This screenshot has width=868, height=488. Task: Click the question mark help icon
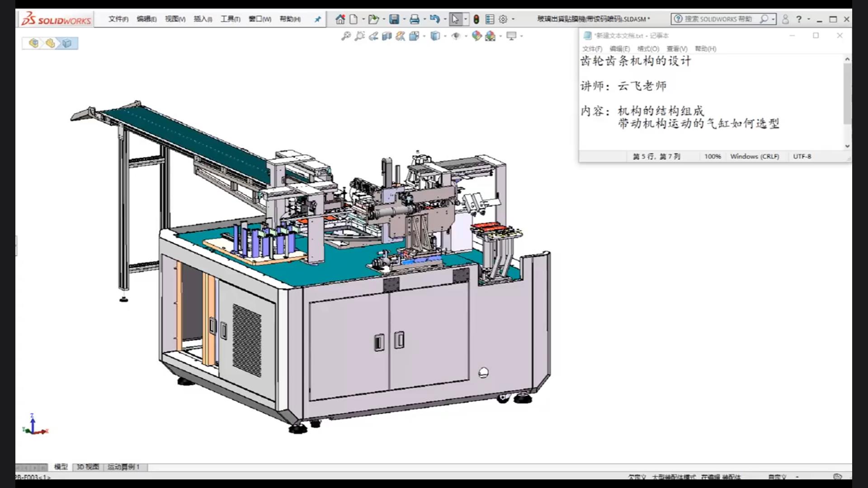pyautogui.click(x=799, y=19)
